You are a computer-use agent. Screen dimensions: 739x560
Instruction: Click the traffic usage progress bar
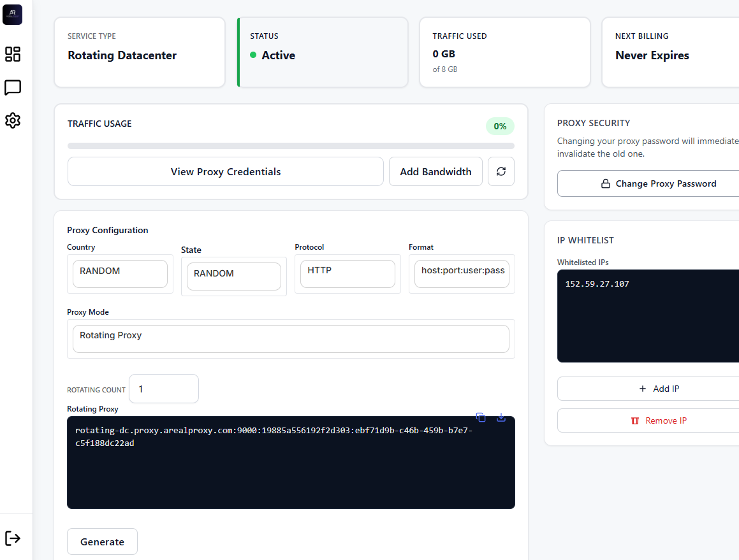coord(291,146)
